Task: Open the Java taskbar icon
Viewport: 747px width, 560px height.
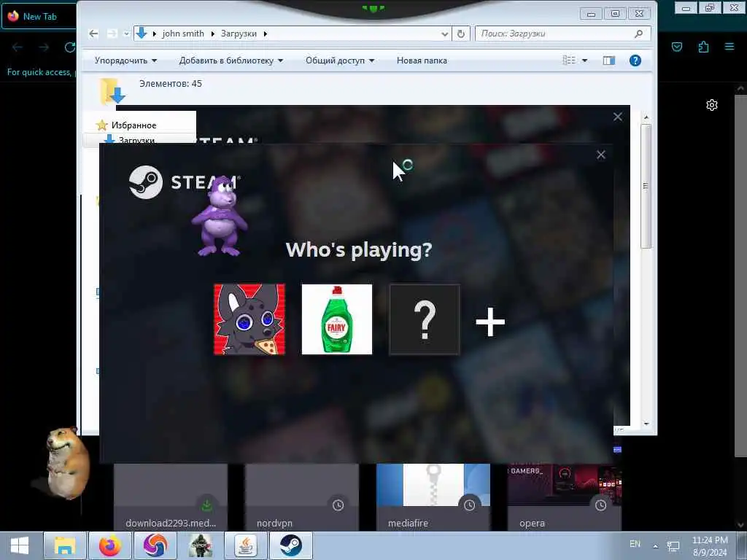Action: pyautogui.click(x=246, y=545)
